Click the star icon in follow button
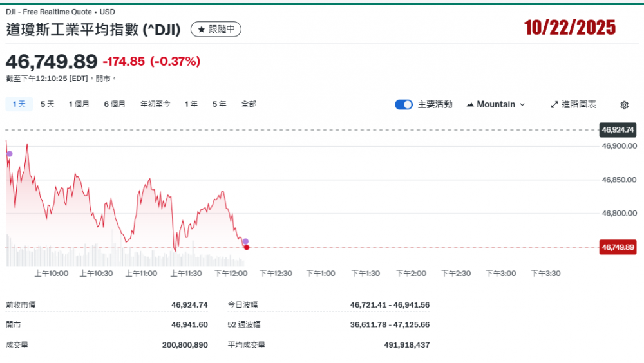This screenshot has height=363, width=644. point(201,30)
